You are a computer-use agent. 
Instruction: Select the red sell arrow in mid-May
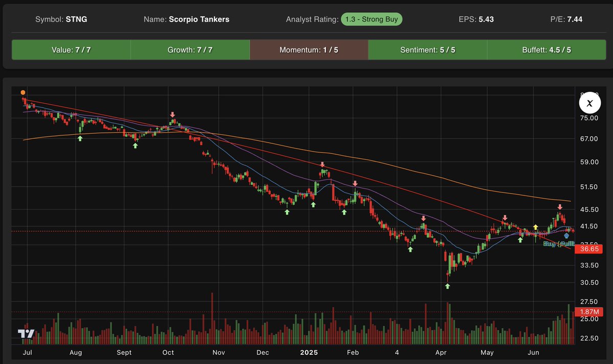tap(505, 217)
